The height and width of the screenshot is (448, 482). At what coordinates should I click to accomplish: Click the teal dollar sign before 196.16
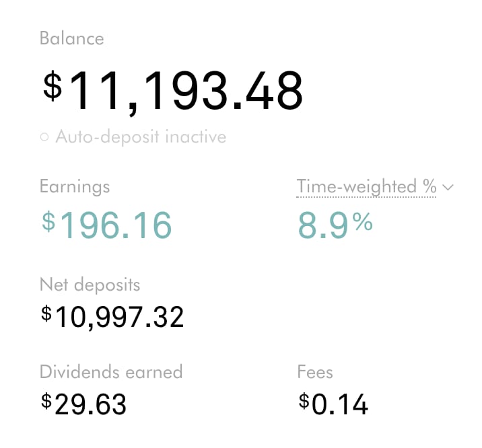pos(48,221)
